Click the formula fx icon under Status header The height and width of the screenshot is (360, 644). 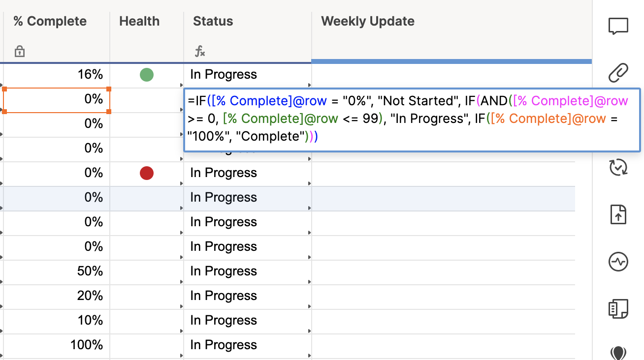200,51
